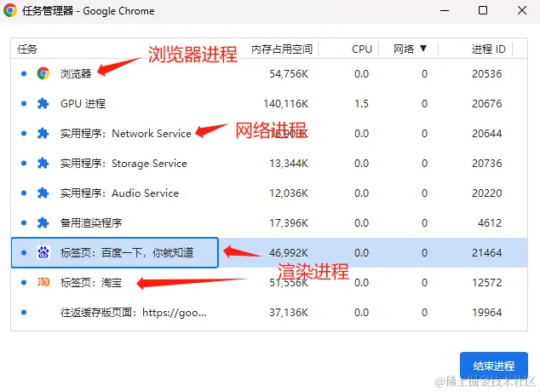Close the 任务管理器 window
The width and height of the screenshot is (540, 392).
pos(522,10)
